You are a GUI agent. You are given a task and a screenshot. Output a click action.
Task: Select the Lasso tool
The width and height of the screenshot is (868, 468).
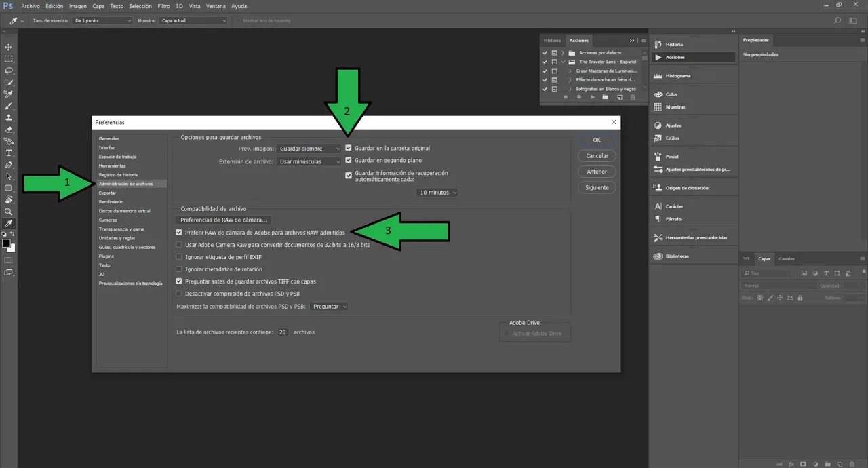point(9,71)
